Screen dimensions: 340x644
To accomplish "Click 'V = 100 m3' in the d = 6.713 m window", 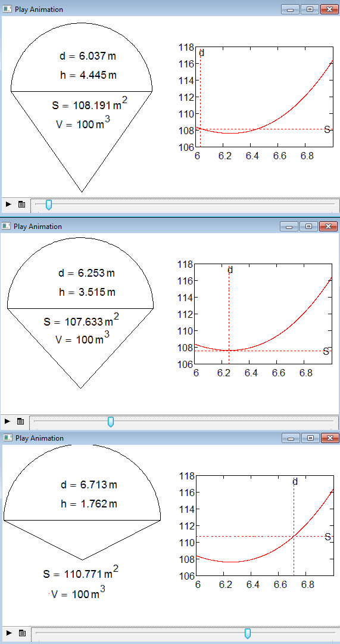I will [78, 593].
